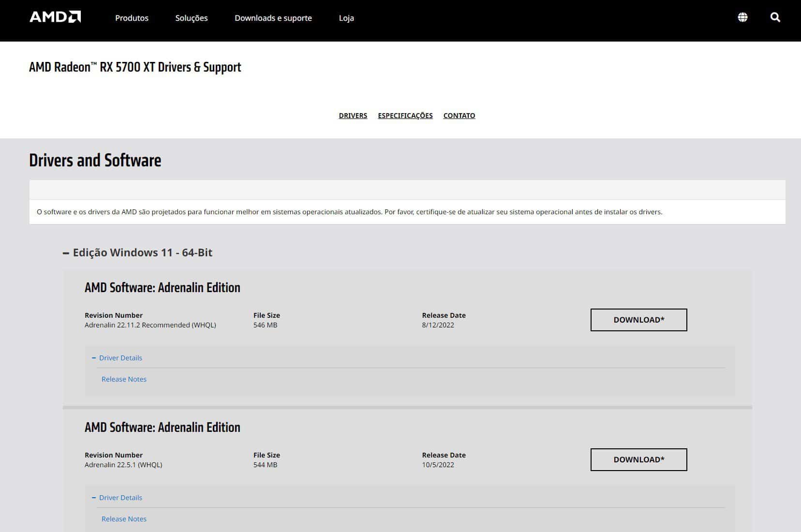
Task: Collapse Driver Details for Adrenalin 22.11.2
Action: [x=120, y=358]
